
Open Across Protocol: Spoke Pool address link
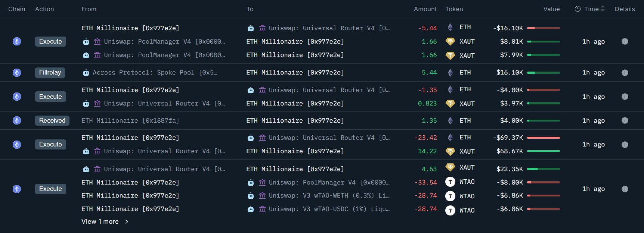tap(155, 73)
